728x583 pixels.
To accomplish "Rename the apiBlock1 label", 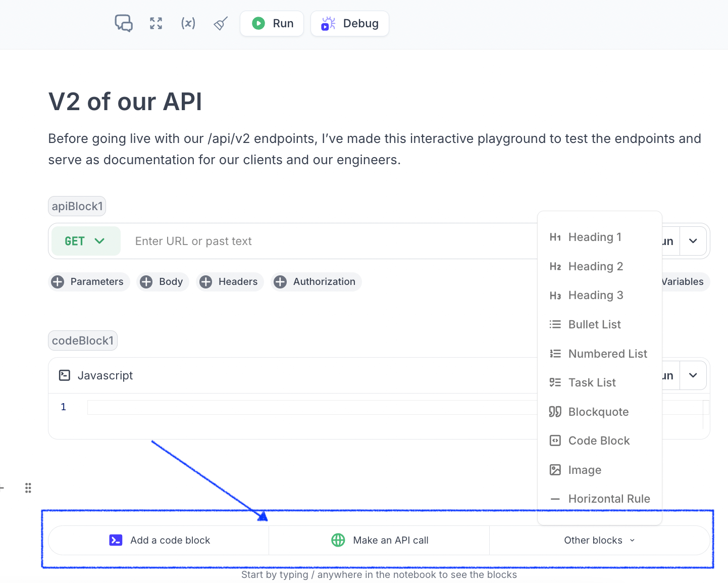I will point(77,206).
